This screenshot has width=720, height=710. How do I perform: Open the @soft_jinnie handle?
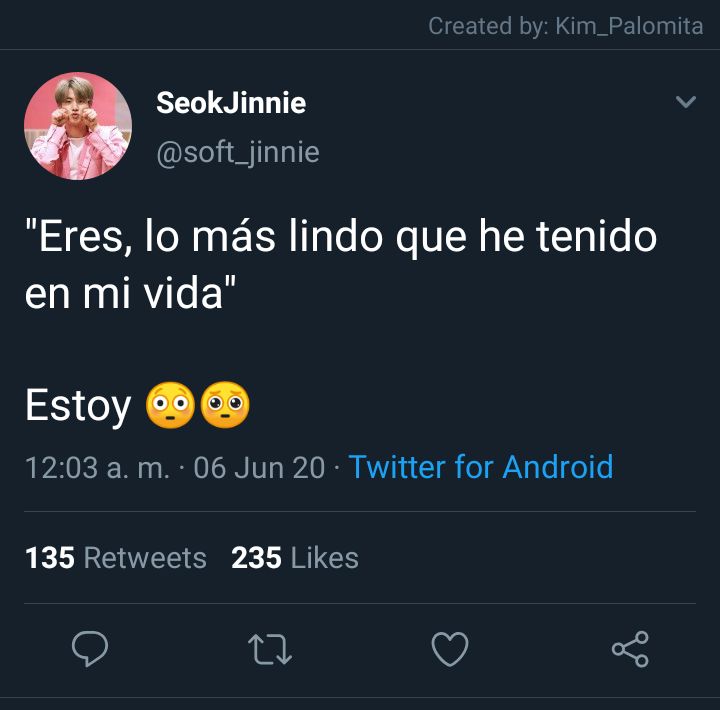238,152
